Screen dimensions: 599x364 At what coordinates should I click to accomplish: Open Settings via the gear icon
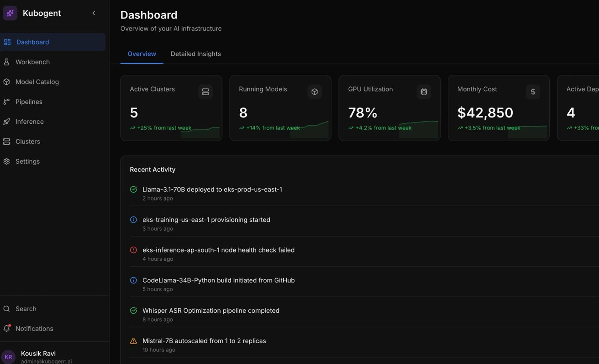tap(7, 161)
